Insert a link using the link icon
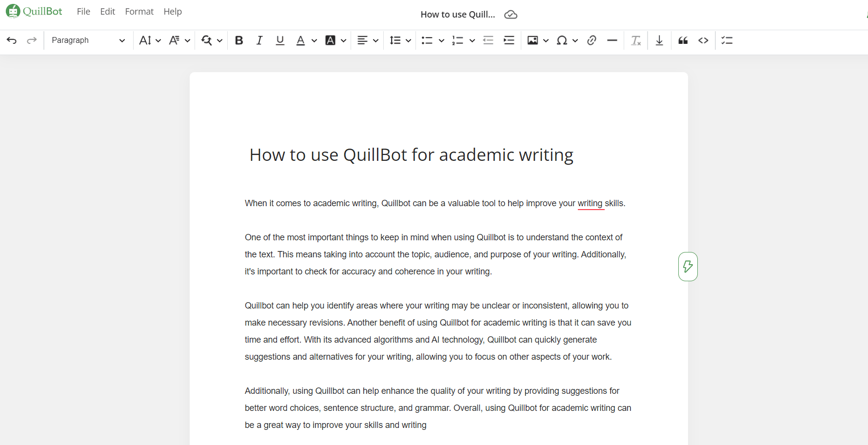Viewport: 868px width, 445px height. 592,40
